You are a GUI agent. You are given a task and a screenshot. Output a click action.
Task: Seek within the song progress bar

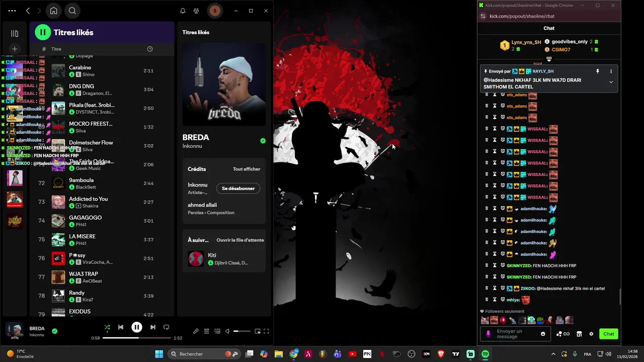136,338
